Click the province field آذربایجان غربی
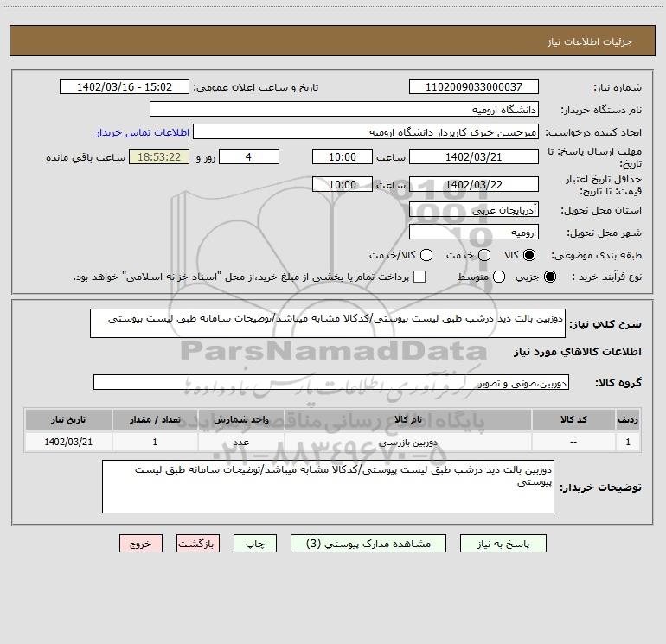 coord(474,209)
